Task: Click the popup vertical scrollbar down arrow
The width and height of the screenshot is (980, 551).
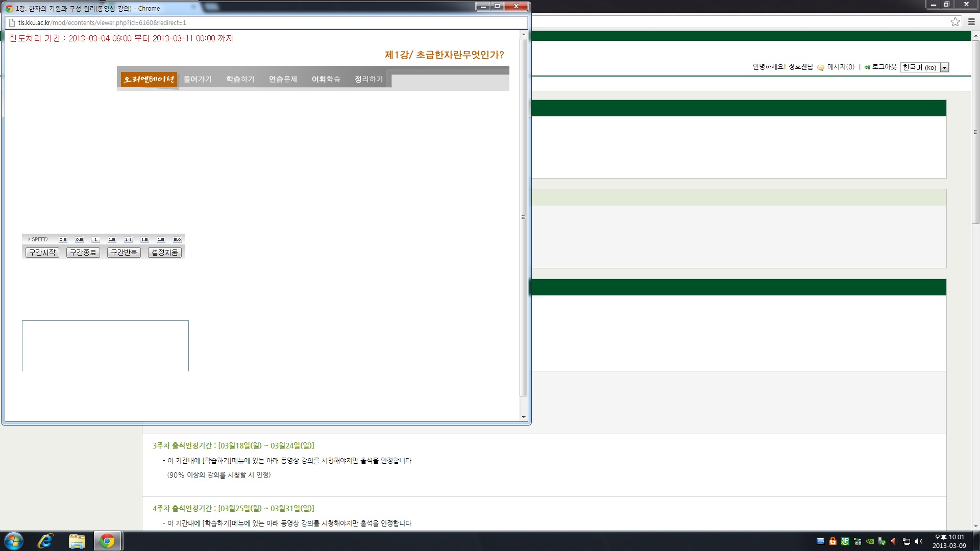Action: tap(523, 417)
